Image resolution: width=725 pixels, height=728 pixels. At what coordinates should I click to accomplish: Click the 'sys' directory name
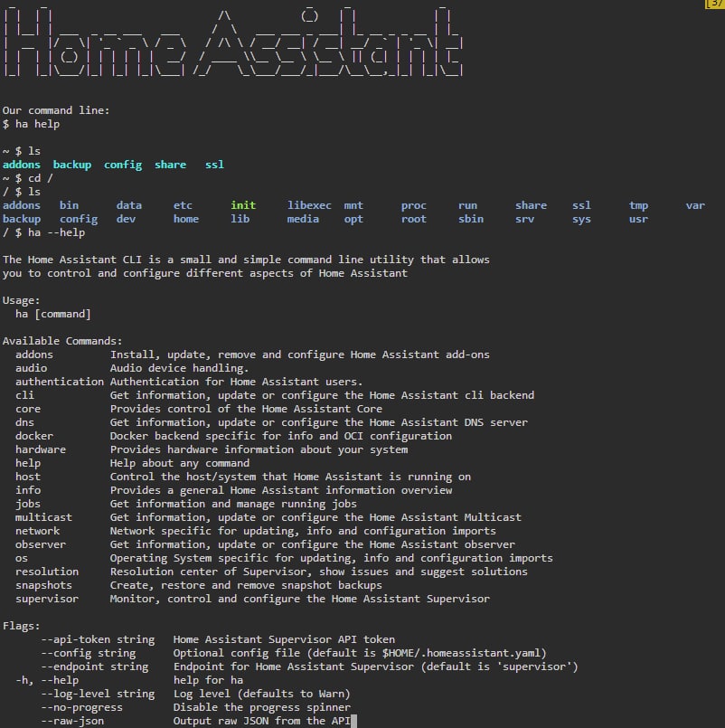click(x=581, y=219)
